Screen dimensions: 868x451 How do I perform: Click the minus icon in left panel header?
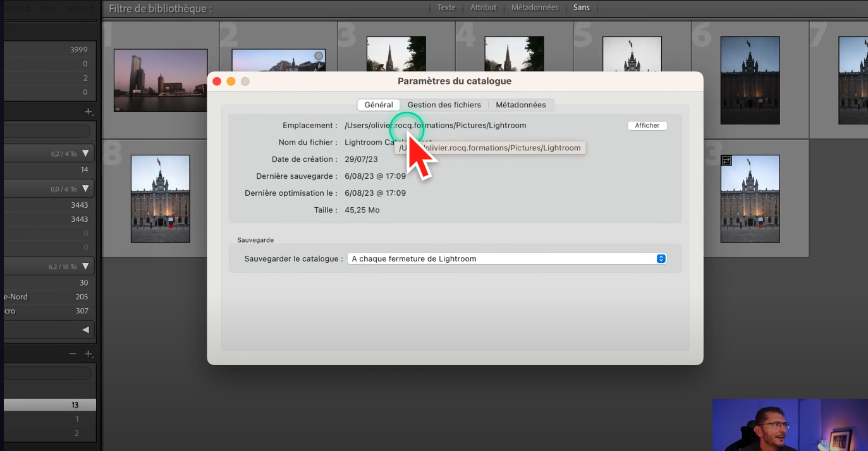click(73, 354)
